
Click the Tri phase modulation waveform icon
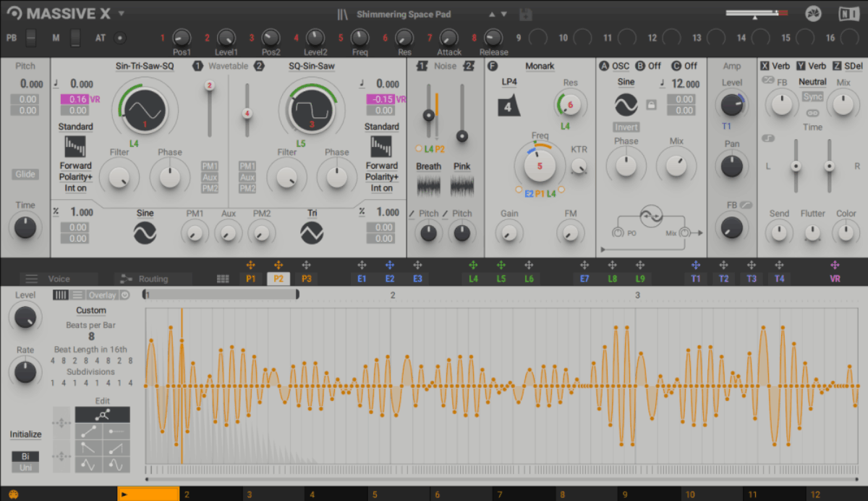[x=312, y=232]
